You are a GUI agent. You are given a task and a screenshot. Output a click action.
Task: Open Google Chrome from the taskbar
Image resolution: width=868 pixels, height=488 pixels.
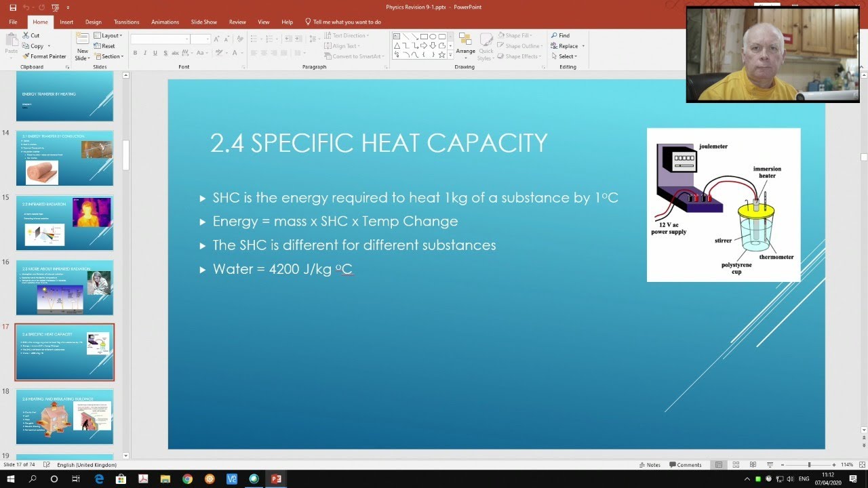[187, 479]
